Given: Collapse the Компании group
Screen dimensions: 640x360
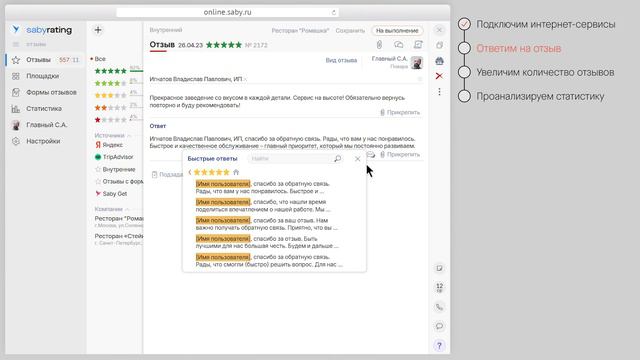Looking at the screenshot, I should tap(112, 209).
